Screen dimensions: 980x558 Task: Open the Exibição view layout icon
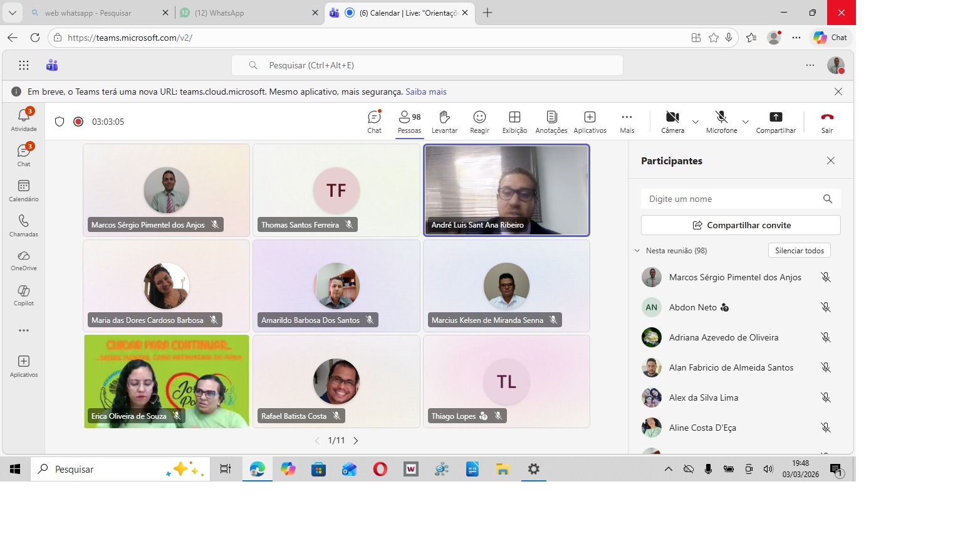[514, 122]
